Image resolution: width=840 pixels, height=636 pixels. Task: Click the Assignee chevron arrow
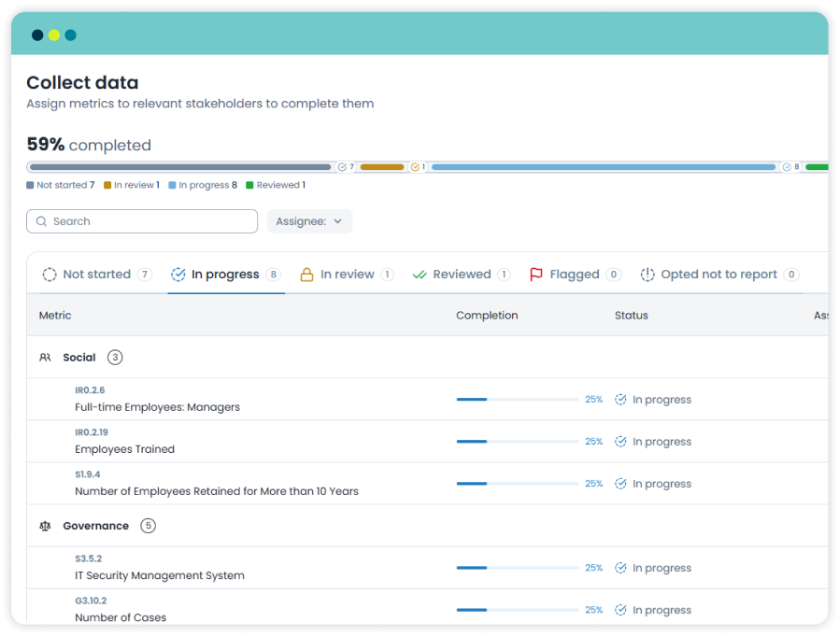coord(337,221)
